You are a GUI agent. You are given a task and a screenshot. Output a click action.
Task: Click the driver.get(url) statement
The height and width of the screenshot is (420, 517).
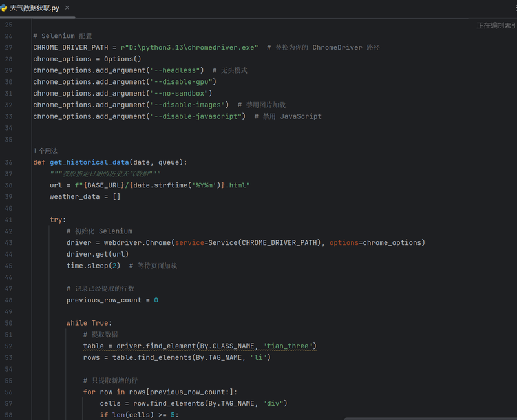[x=98, y=254]
